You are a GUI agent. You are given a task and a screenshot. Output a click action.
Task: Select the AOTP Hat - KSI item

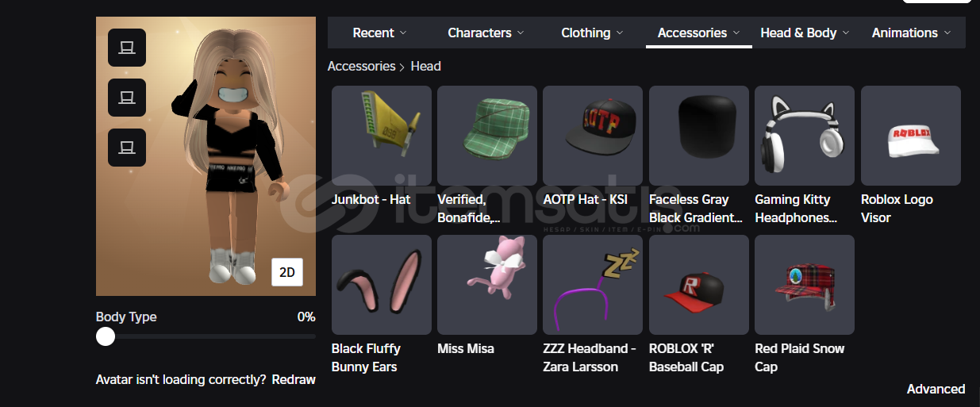pyautogui.click(x=593, y=136)
